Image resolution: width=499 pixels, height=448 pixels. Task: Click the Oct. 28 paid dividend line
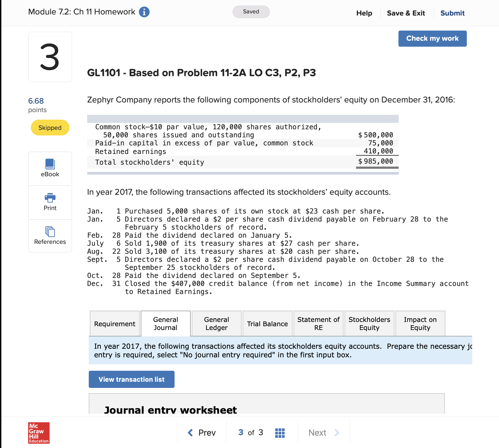point(194,276)
